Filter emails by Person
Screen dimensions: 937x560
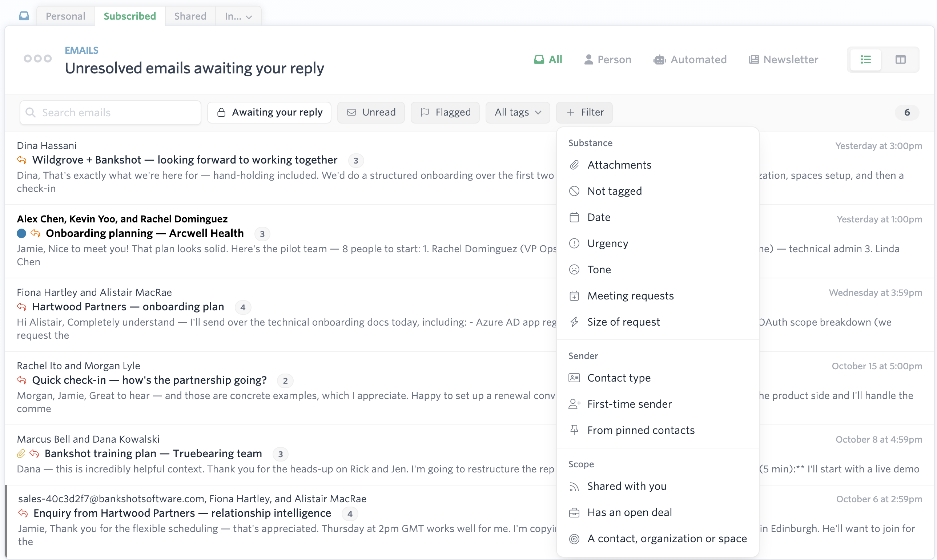pos(608,60)
